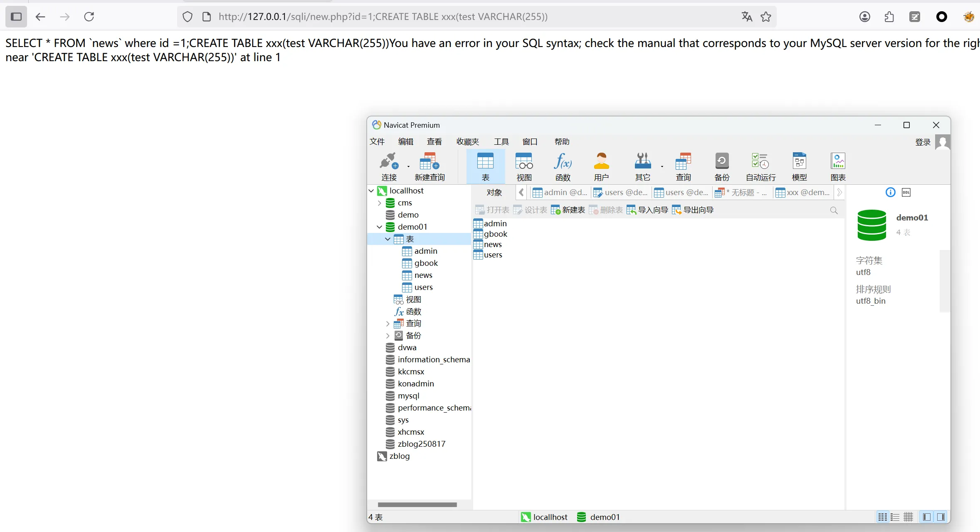
Task: Toggle the left navigation pane icon
Action: [x=927, y=517]
